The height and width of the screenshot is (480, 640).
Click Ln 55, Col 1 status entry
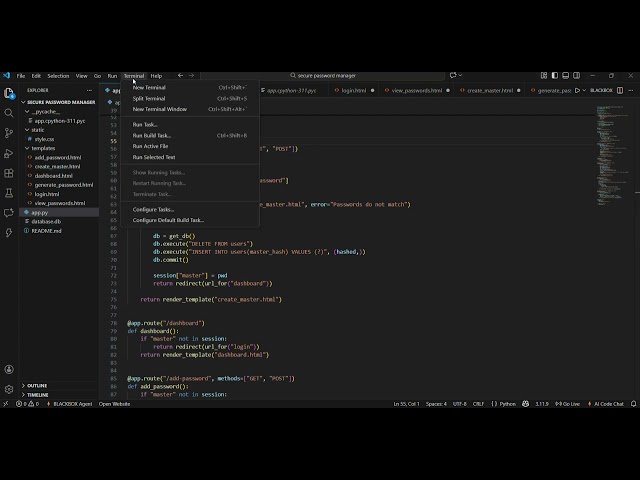[406, 404]
